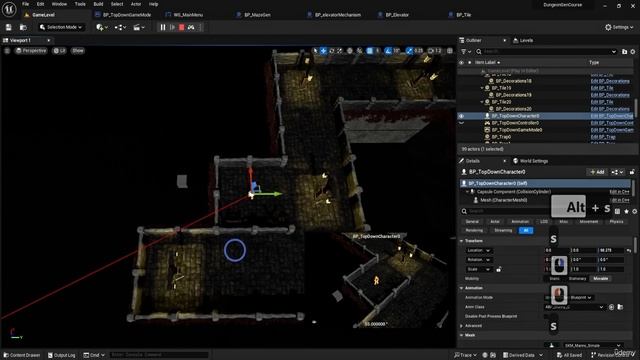The height and width of the screenshot is (360, 640).
Task: Open the Edit menu
Action: coord(40,4)
